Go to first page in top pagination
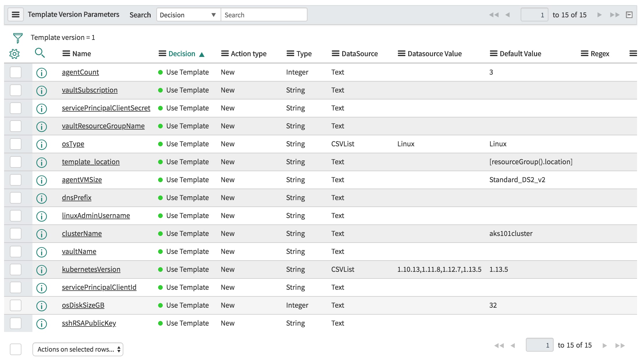The height and width of the screenshot is (358, 644). pos(494,15)
